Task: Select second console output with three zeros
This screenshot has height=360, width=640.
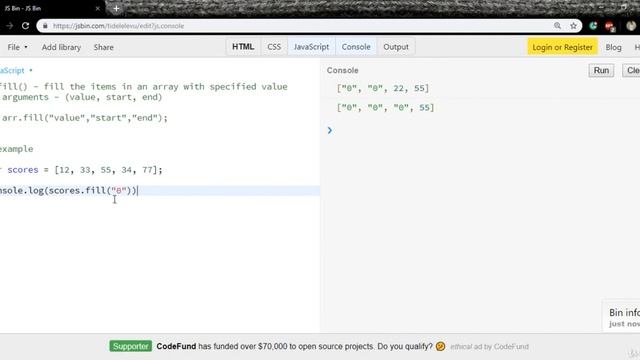Action: point(385,107)
